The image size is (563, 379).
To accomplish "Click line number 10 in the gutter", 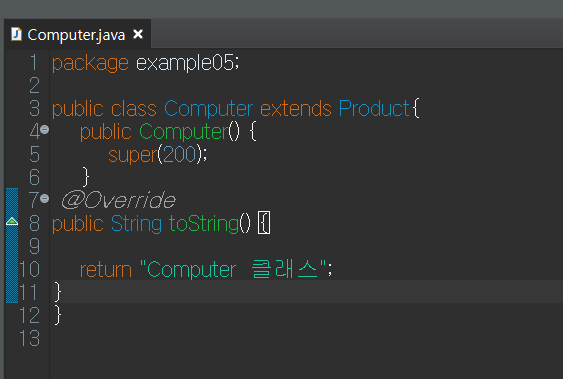I will (29, 269).
